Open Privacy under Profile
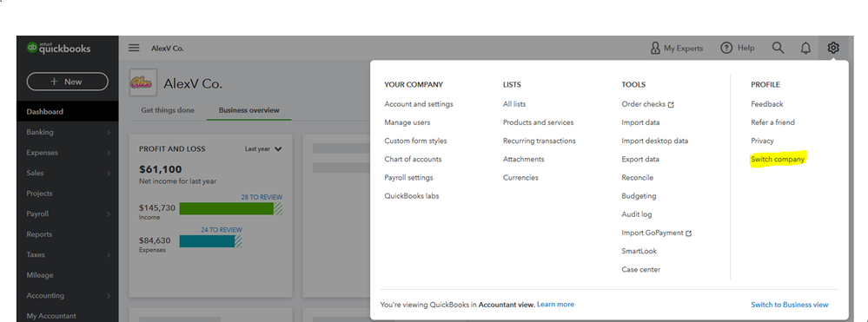The image size is (868, 322). coord(762,141)
